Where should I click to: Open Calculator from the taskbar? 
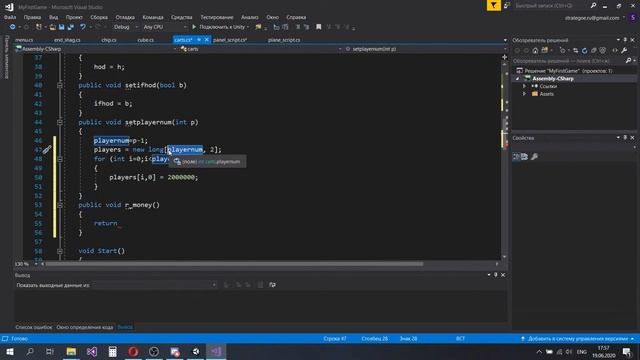tap(113, 351)
